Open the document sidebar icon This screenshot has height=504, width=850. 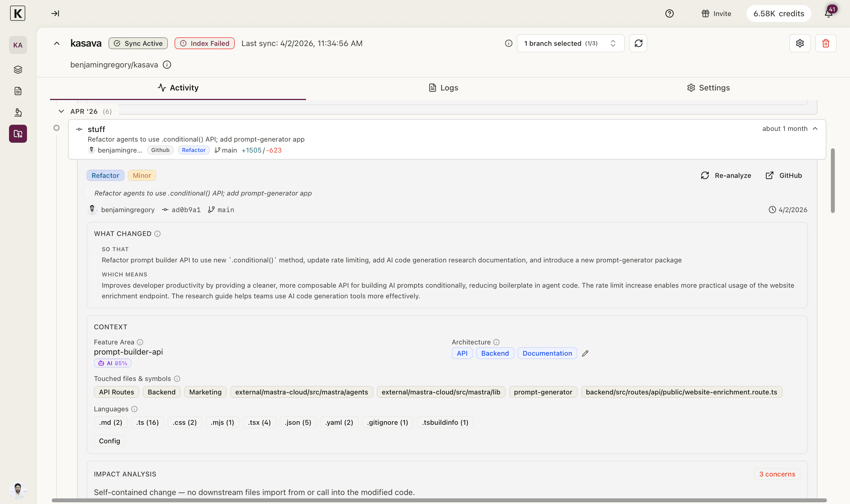coord(18,91)
